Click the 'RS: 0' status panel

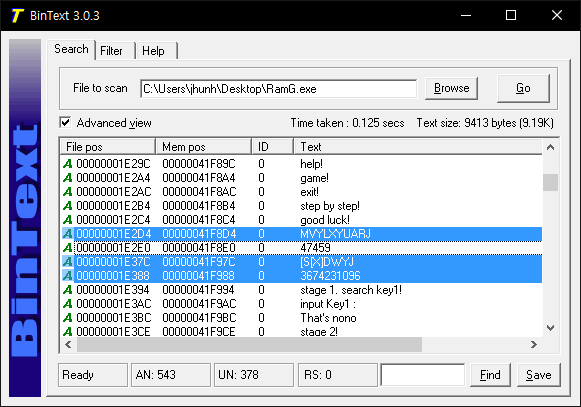[x=338, y=375]
